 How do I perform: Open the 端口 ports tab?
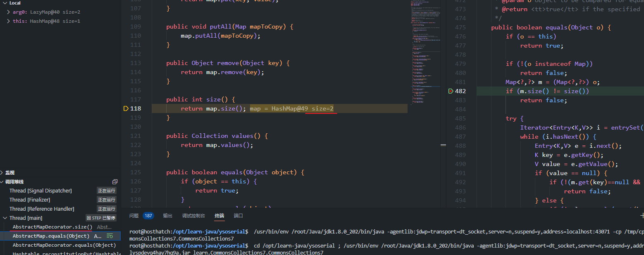239,216
